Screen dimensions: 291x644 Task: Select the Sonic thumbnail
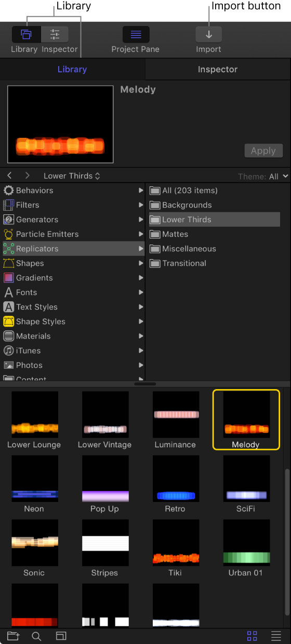click(34, 543)
